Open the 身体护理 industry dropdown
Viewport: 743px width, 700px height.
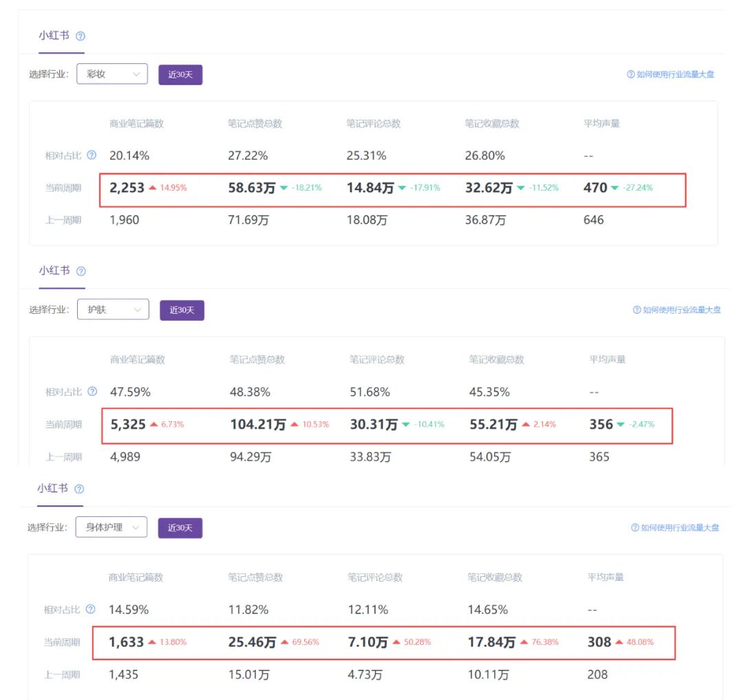111,527
